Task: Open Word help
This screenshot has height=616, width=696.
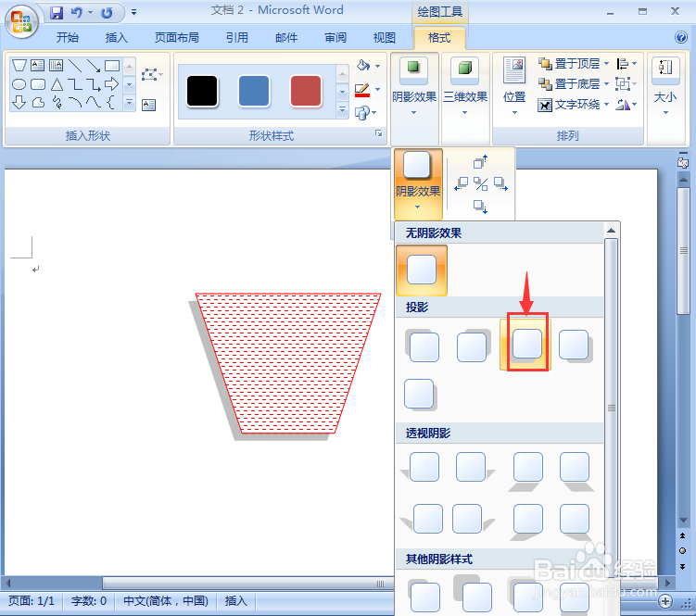Action: 681,37
